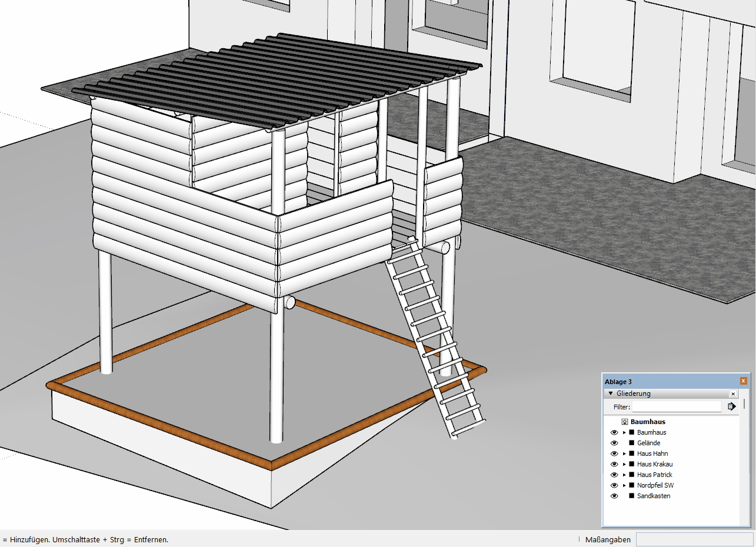Select the Nordpfeil SW outliner entry
756x547 pixels.
(655, 485)
